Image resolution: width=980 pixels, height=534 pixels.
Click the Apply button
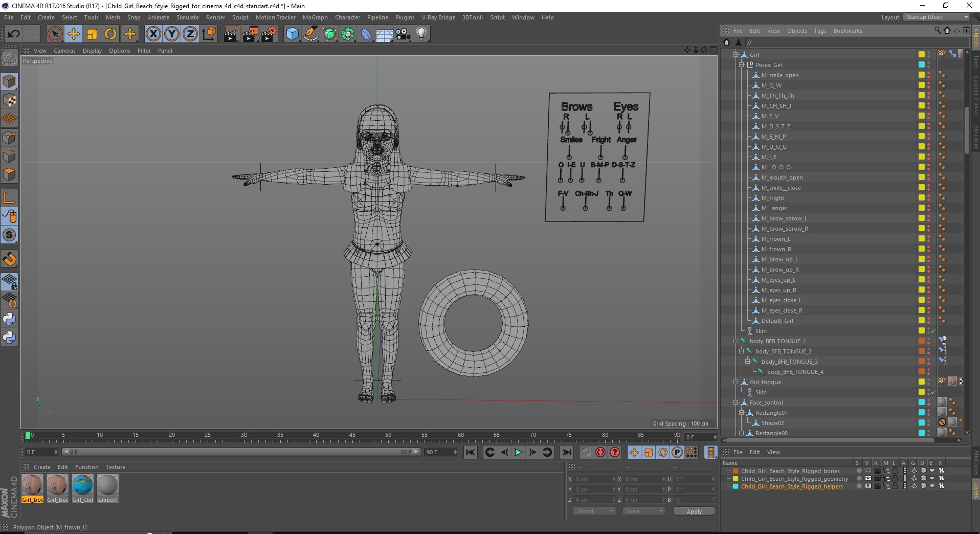coord(694,511)
